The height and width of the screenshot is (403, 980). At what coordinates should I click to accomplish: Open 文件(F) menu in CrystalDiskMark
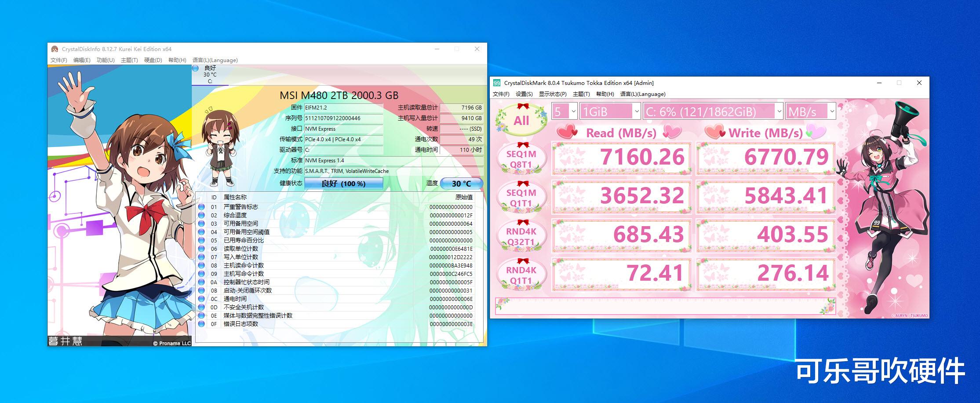(501, 94)
